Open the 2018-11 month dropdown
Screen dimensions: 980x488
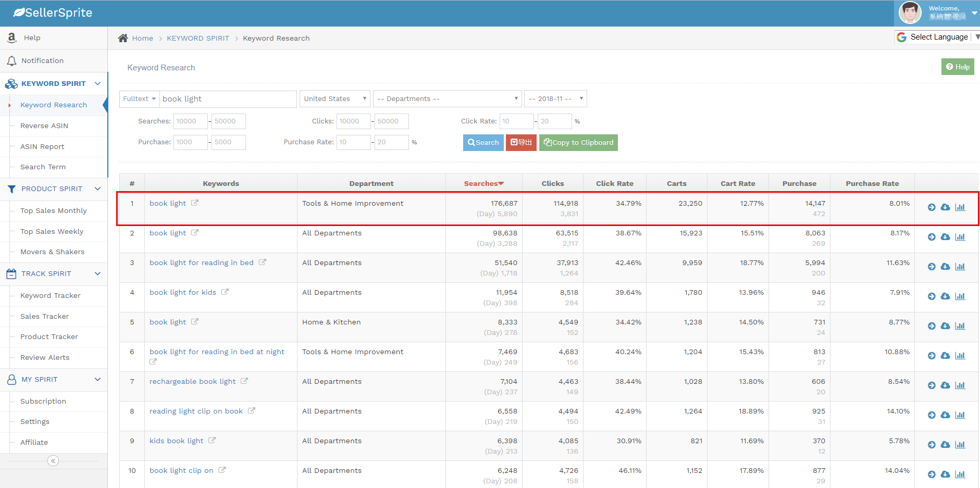tap(555, 99)
